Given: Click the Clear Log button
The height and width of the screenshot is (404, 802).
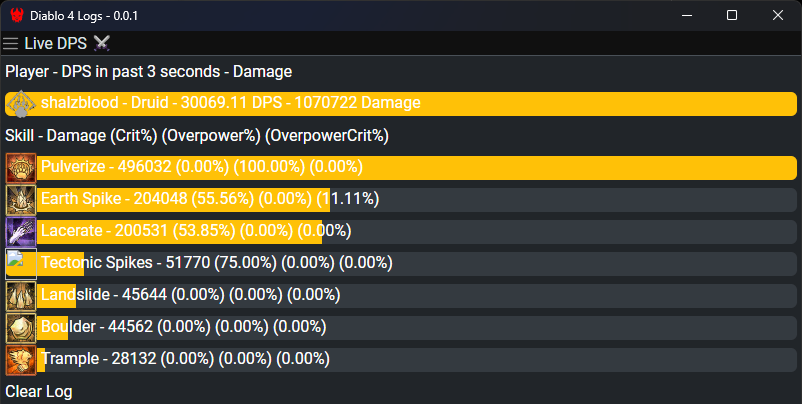Looking at the screenshot, I should [39, 392].
